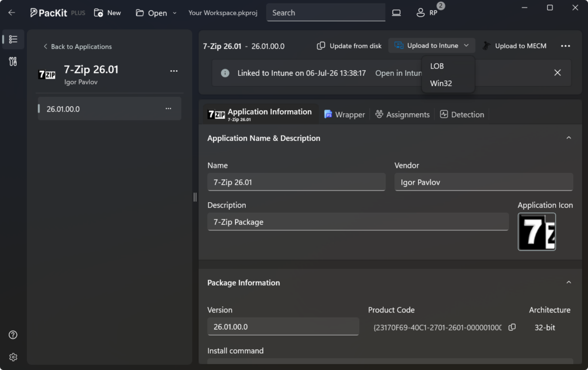Dismiss the Linked to Intune notification

coord(557,73)
